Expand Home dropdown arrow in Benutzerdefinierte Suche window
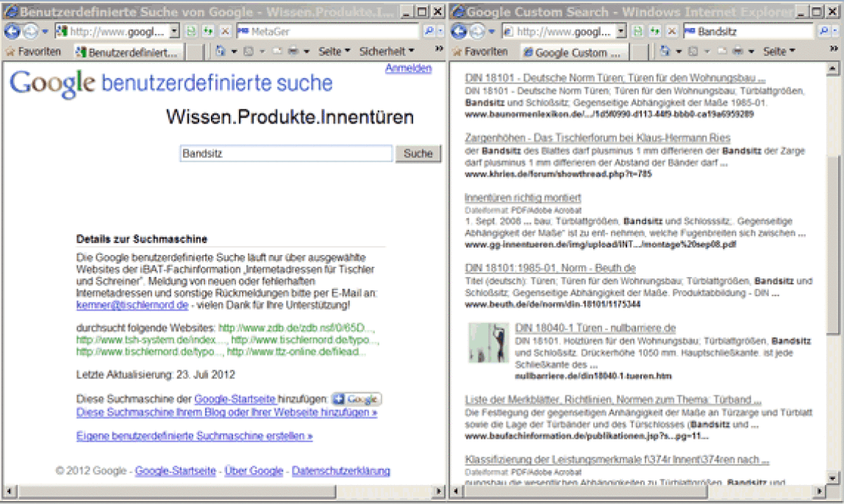The height and width of the screenshot is (504, 844). 234,51
